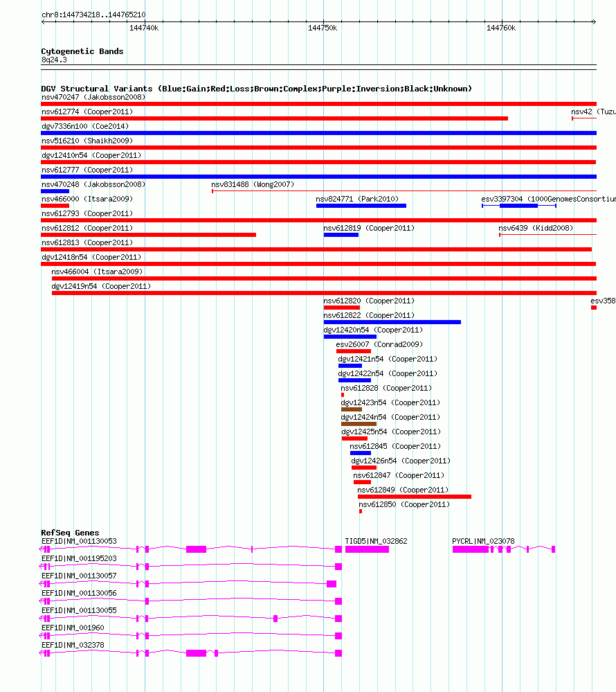Open nsv612793 (Cooper2011) label

pos(87,213)
